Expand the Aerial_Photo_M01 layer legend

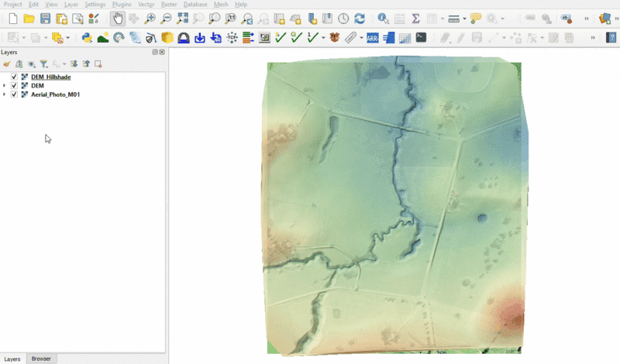click(x=5, y=94)
